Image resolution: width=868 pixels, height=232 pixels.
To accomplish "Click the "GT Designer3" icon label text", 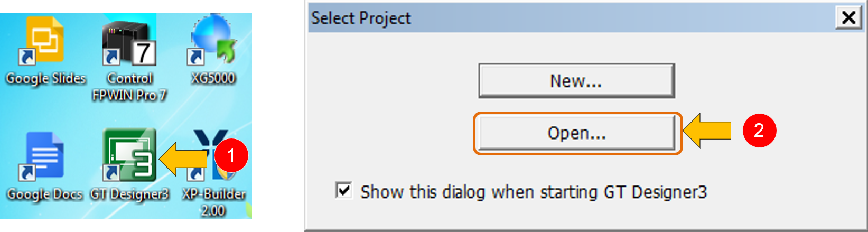I will pos(129,194).
